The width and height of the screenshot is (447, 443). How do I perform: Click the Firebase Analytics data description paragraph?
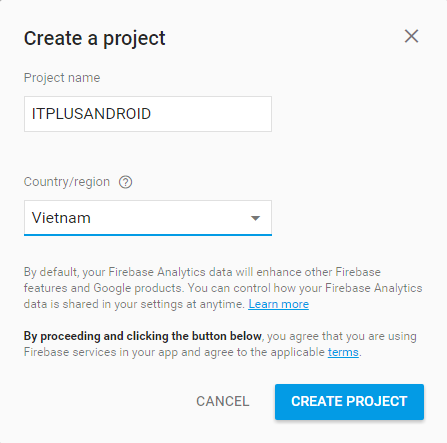click(x=223, y=288)
